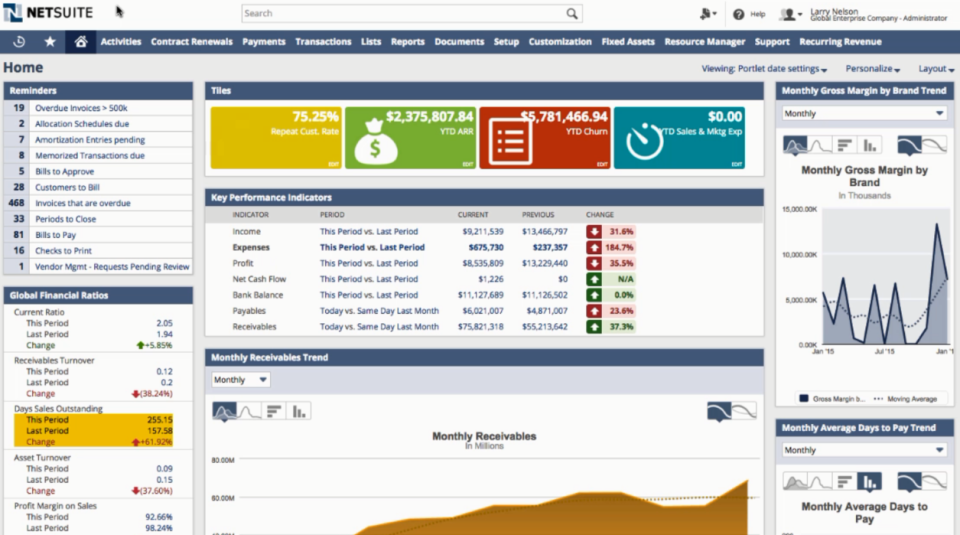Go to the Home house icon

81,42
